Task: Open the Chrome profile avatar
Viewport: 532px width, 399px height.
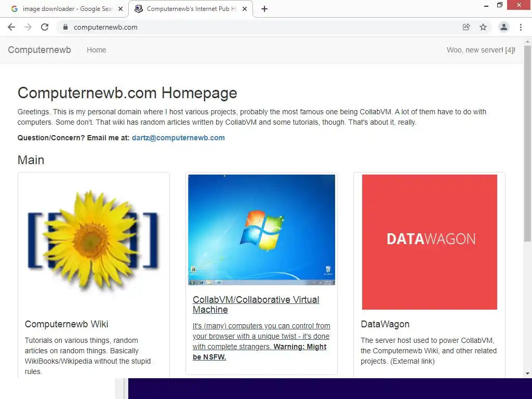Action: [504, 27]
